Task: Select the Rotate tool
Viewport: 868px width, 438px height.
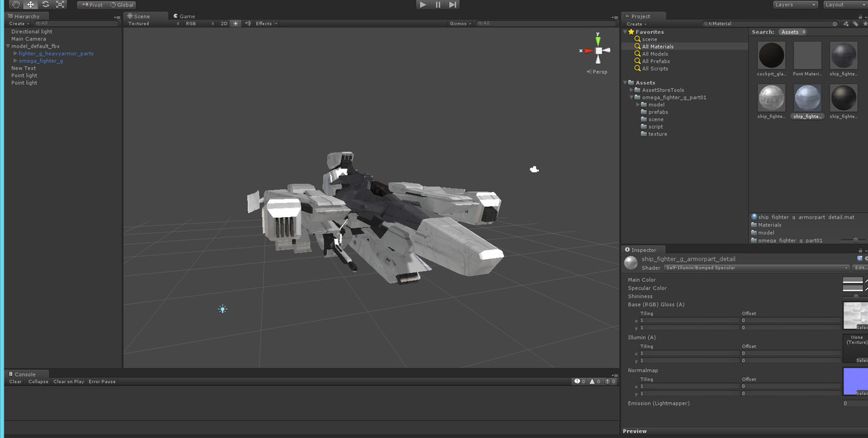Action: tap(45, 4)
